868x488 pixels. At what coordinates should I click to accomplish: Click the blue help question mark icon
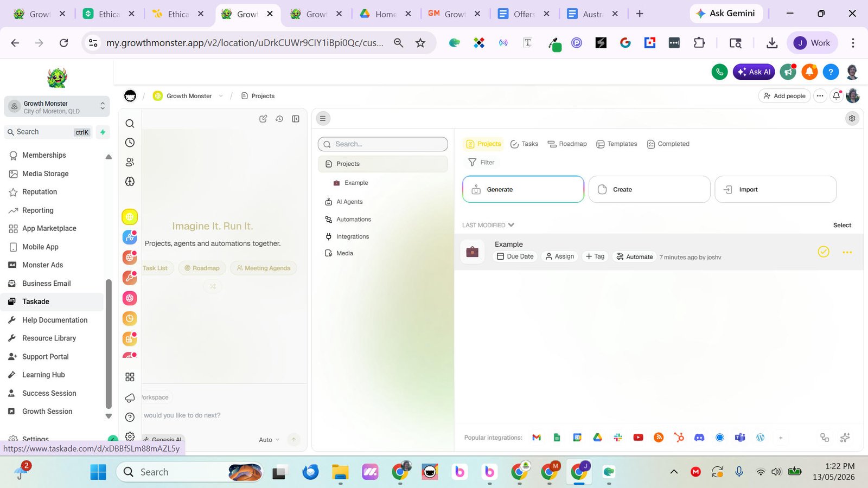pyautogui.click(x=831, y=72)
